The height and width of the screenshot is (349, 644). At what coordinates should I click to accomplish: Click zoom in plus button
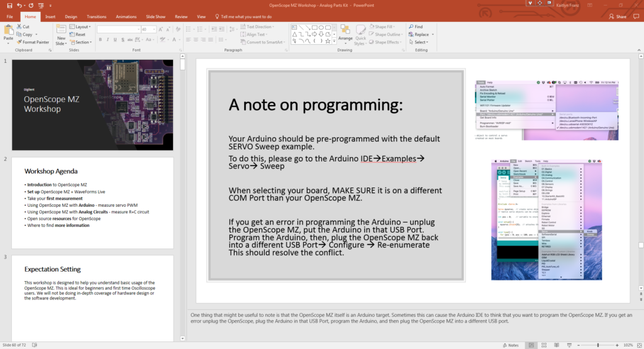618,345
